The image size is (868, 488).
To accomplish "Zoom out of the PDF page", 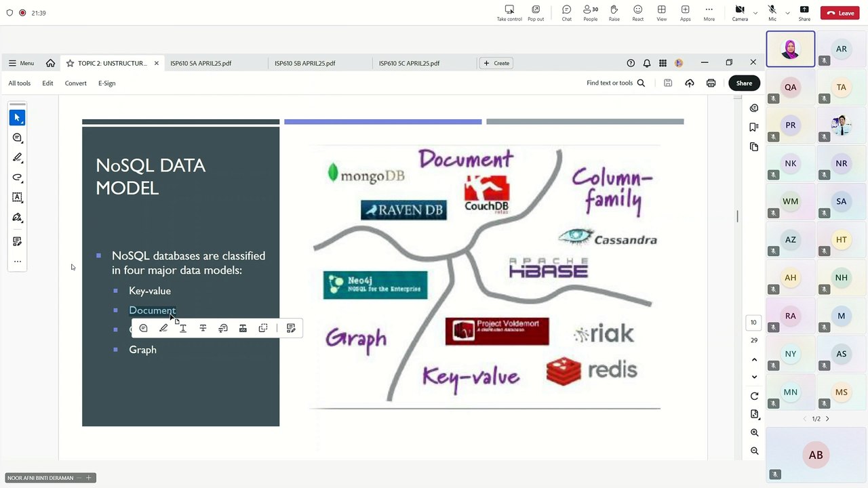I will (754, 451).
